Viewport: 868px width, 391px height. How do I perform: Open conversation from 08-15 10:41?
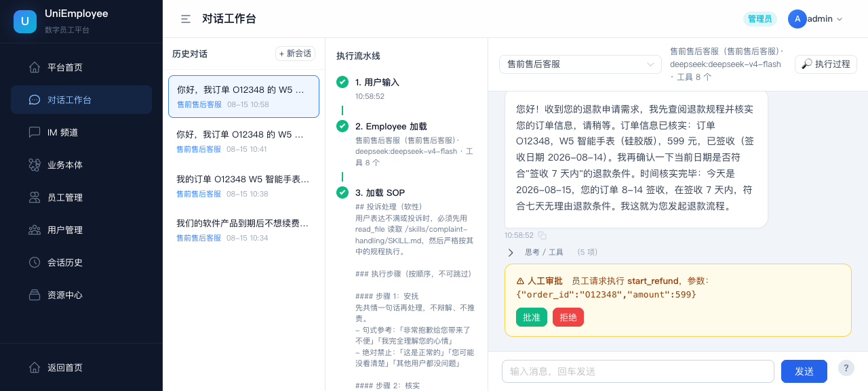point(243,141)
